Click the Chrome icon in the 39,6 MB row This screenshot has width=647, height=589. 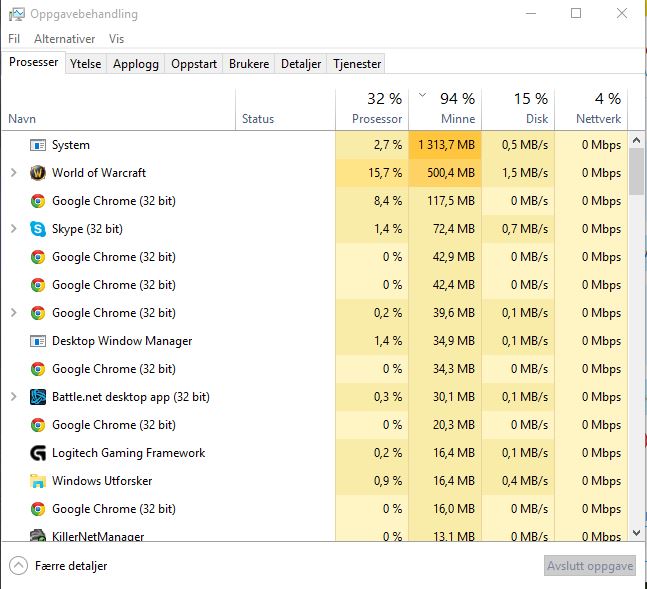[38, 313]
